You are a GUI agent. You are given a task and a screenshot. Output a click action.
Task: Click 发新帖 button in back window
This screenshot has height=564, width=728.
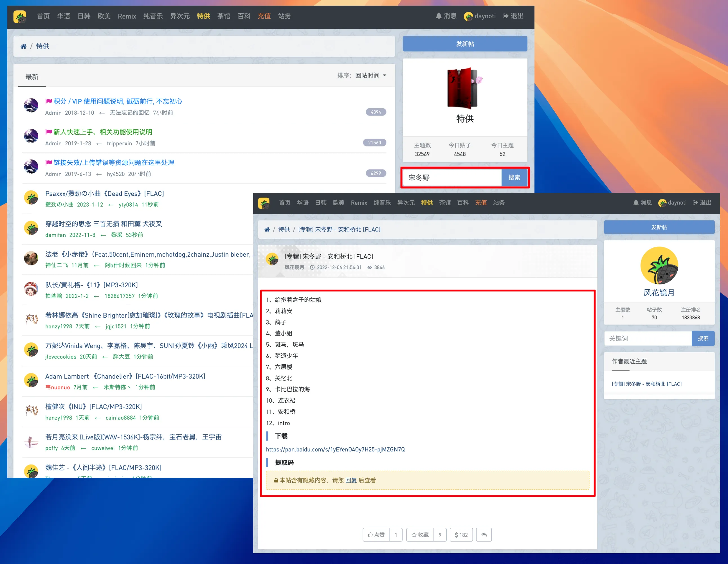point(465,44)
